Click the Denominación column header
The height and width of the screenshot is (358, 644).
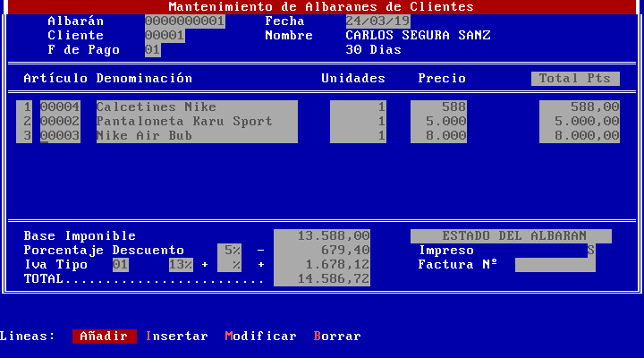[145, 79]
